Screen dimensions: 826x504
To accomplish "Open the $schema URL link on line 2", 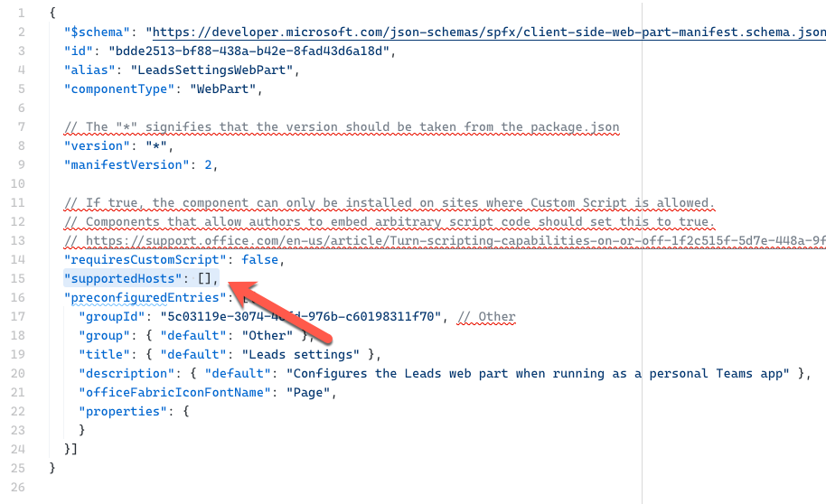I will pyautogui.click(x=489, y=33).
